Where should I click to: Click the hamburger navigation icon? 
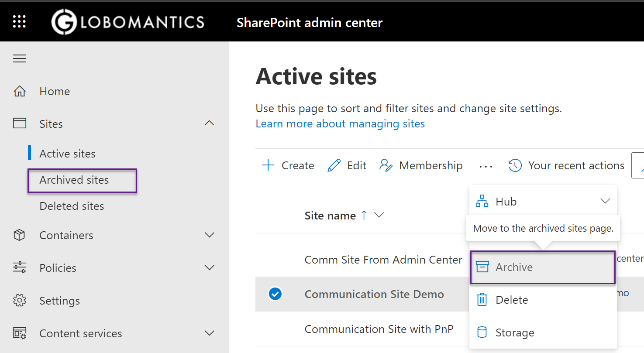(19, 58)
